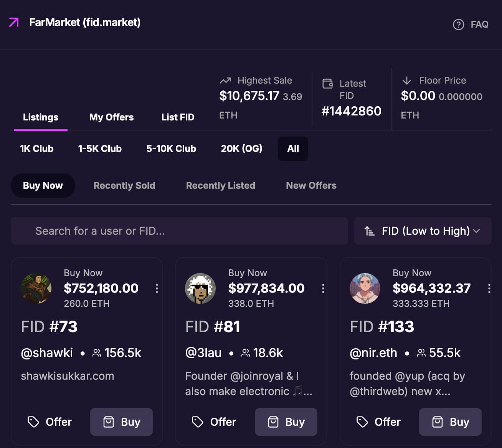Switch to the My Offers tab
Image resolution: width=502 pixels, height=448 pixels.
coord(111,117)
